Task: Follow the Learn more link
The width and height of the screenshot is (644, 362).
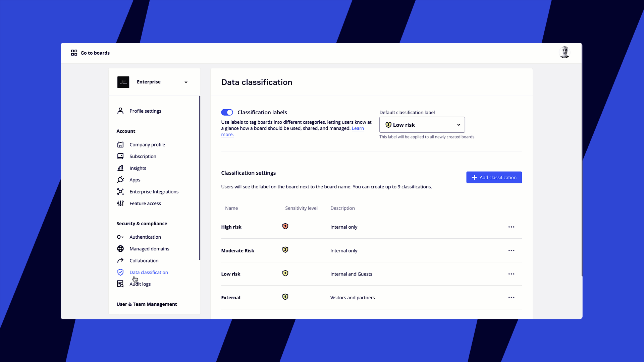Action: coord(358,128)
